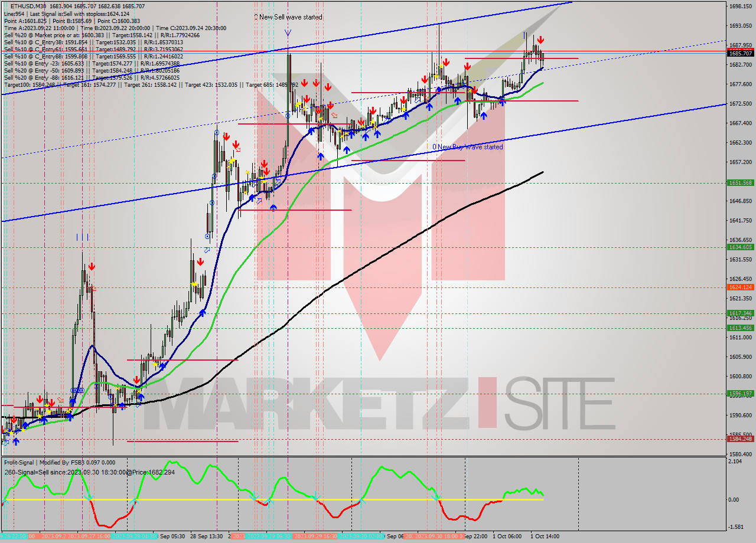Click the red 1584.248 target price label
The width and height of the screenshot is (756, 543).
click(741, 439)
